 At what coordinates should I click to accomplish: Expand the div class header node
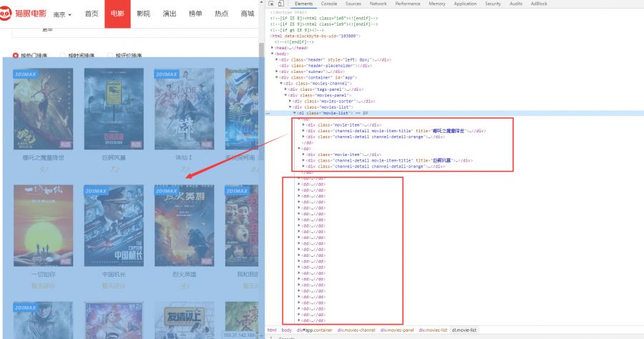[277, 59]
